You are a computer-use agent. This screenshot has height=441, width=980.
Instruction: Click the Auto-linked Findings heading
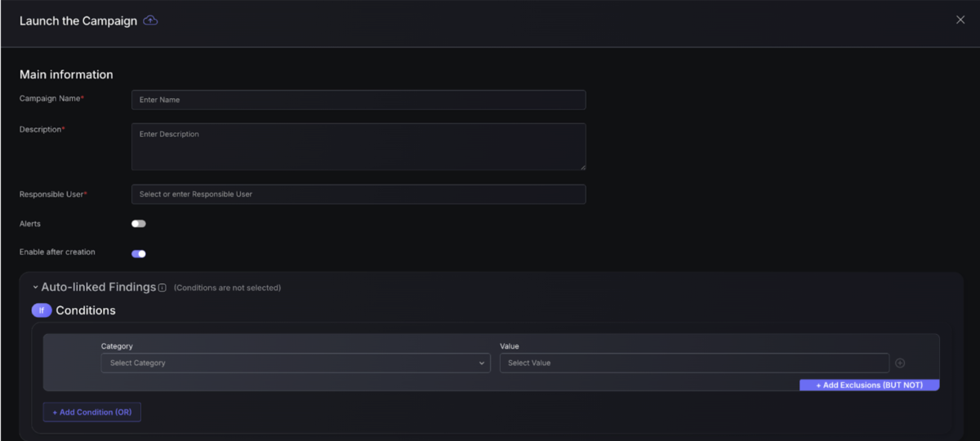98,287
